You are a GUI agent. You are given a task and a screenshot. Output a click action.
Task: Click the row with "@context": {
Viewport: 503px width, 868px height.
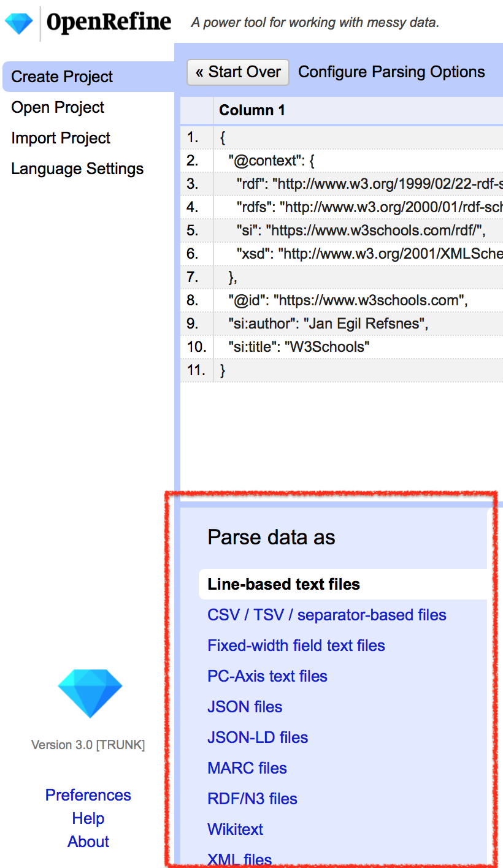click(342, 161)
